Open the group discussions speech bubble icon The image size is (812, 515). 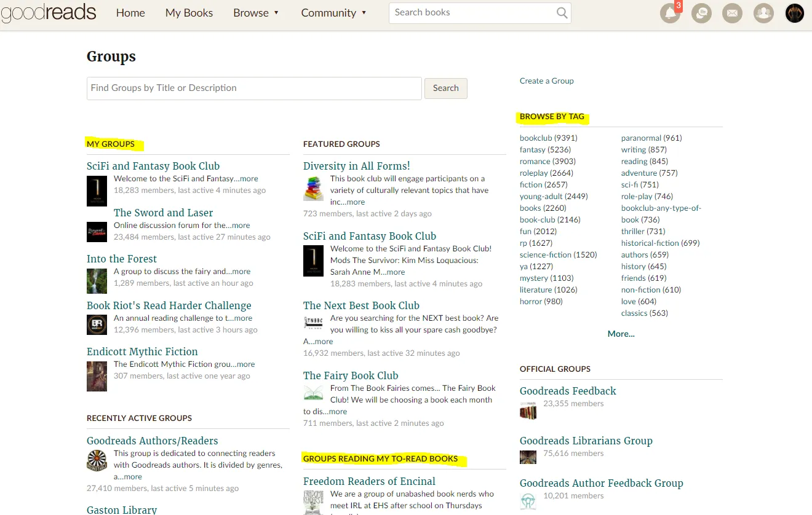pyautogui.click(x=701, y=13)
